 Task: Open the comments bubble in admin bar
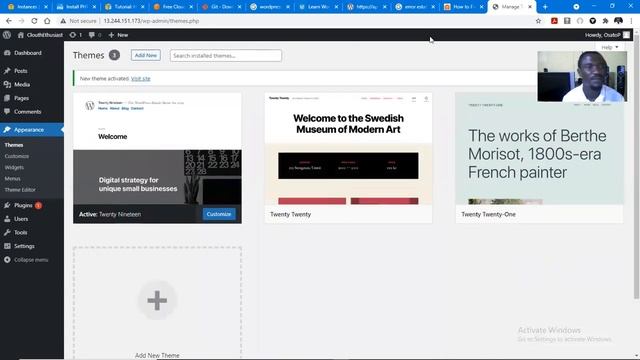[x=95, y=35]
